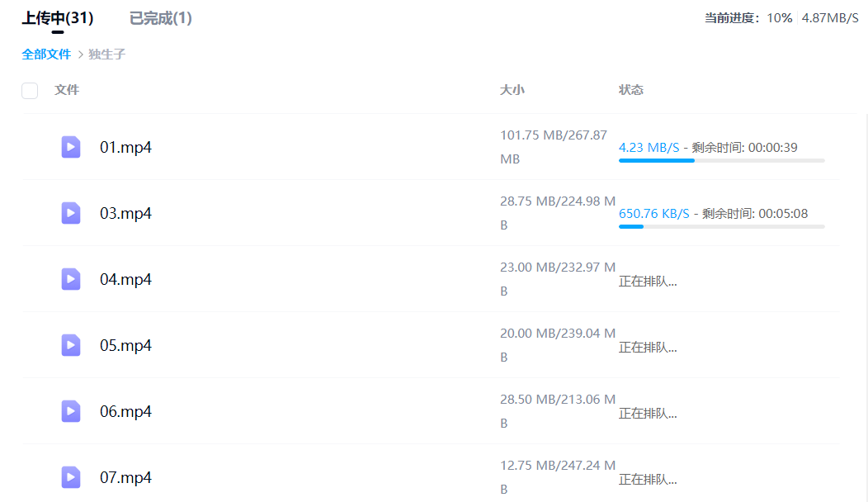The image size is (868, 502).
Task: Switch to the 已完成(1) tab
Action: point(161,17)
